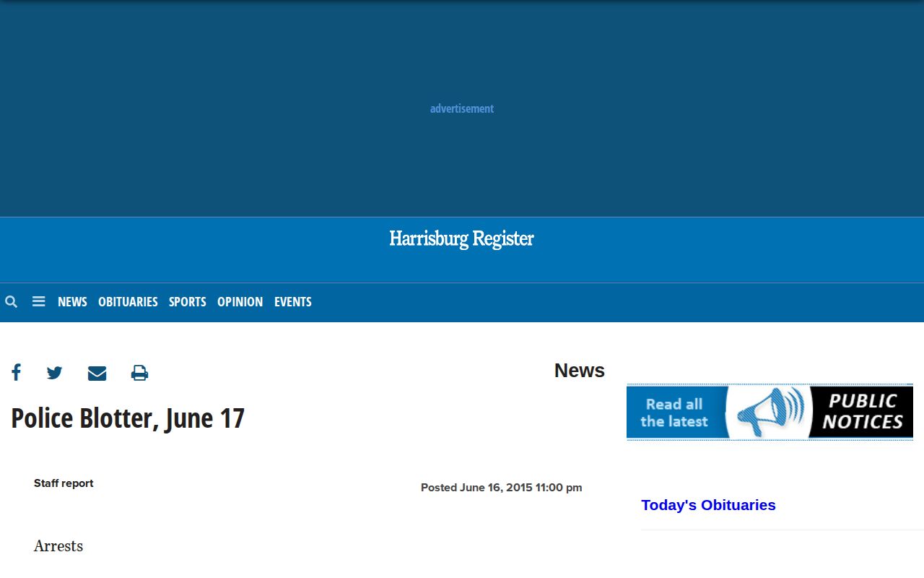Image resolution: width=924 pixels, height=578 pixels.
Task: Click the Arrests subheading text
Action: tap(58, 546)
